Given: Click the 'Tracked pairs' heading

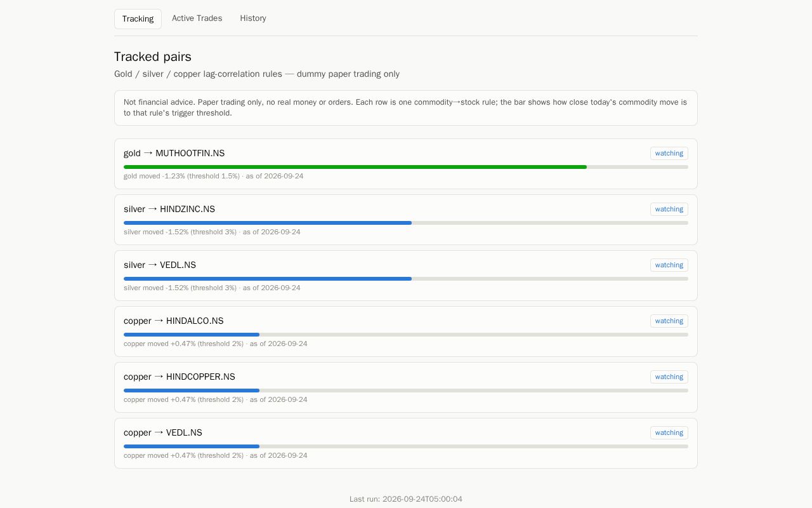Looking at the screenshot, I should point(153,57).
